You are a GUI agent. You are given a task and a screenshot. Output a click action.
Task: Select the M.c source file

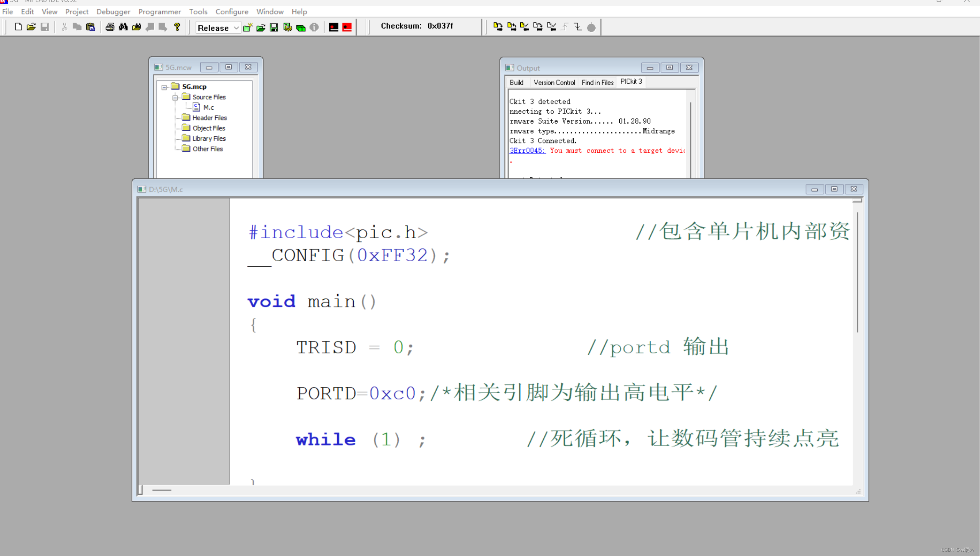click(208, 107)
